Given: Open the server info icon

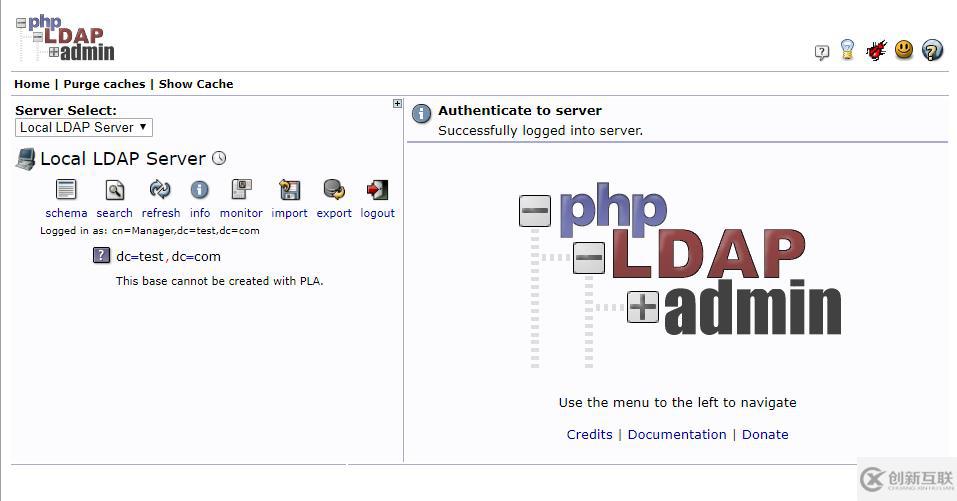Looking at the screenshot, I should tap(200, 190).
